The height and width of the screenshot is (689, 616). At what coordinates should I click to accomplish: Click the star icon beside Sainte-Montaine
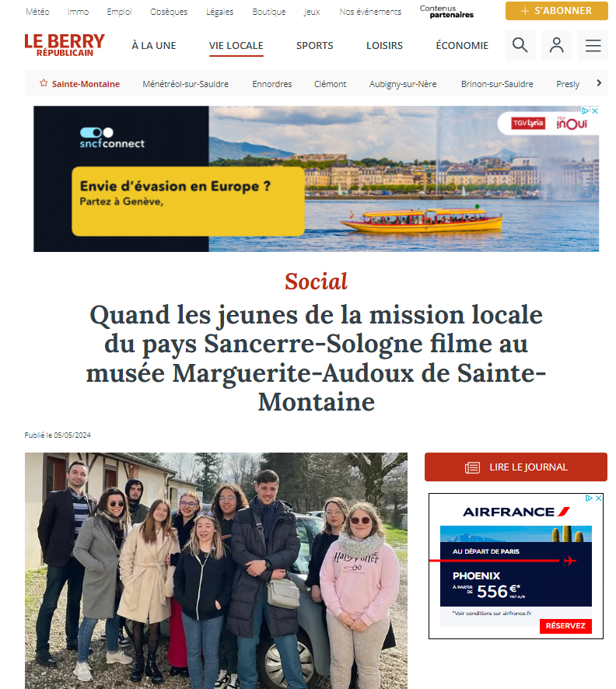tap(44, 83)
